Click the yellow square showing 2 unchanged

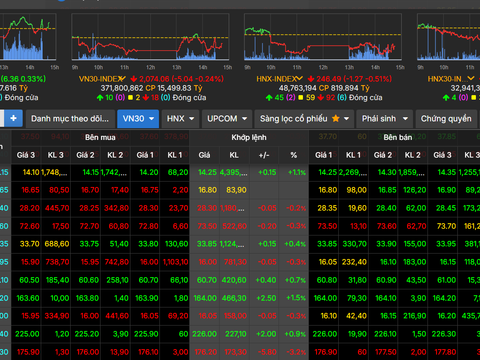pos(130,98)
